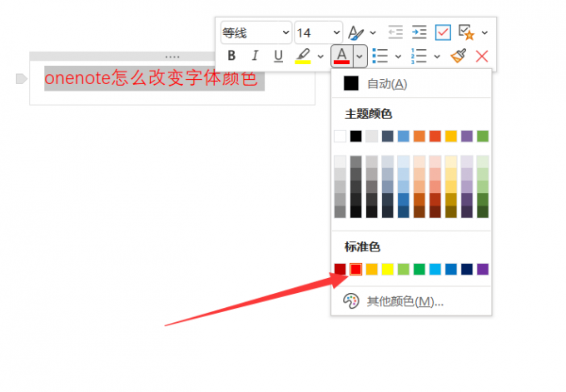566x392 pixels.
Task: Open font color dropdown arrow
Action: pyautogui.click(x=360, y=57)
